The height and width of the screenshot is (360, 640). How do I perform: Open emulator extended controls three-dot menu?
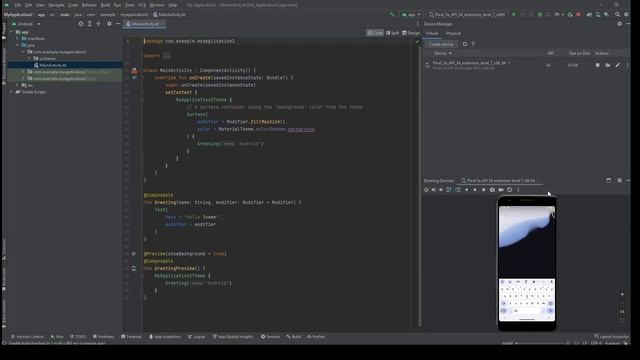(x=518, y=190)
